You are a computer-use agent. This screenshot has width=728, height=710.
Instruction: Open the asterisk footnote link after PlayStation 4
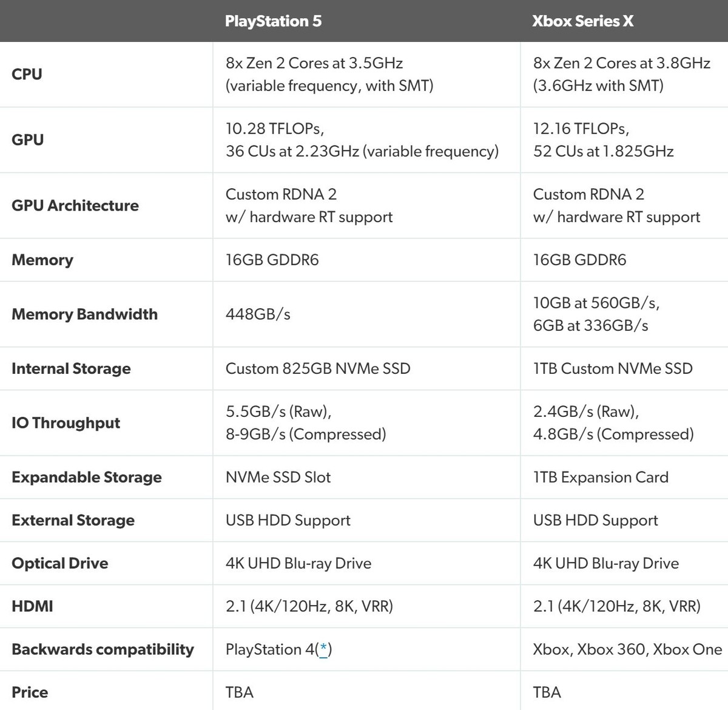point(324,649)
